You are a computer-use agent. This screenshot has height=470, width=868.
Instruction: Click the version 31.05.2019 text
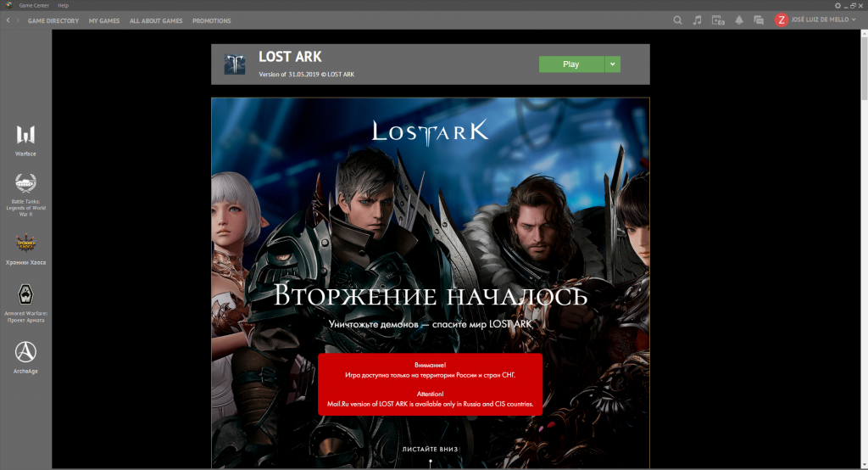(306, 75)
